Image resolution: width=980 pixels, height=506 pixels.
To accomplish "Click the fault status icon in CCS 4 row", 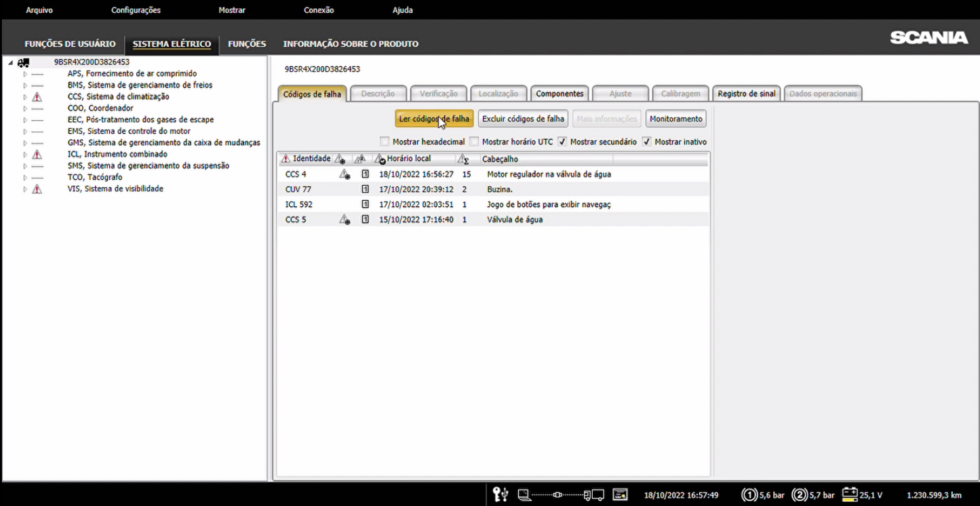I will tap(345, 175).
